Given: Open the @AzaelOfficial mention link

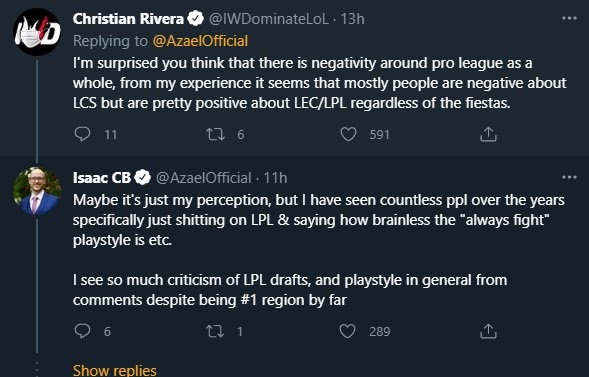Looking at the screenshot, I should pos(200,41).
